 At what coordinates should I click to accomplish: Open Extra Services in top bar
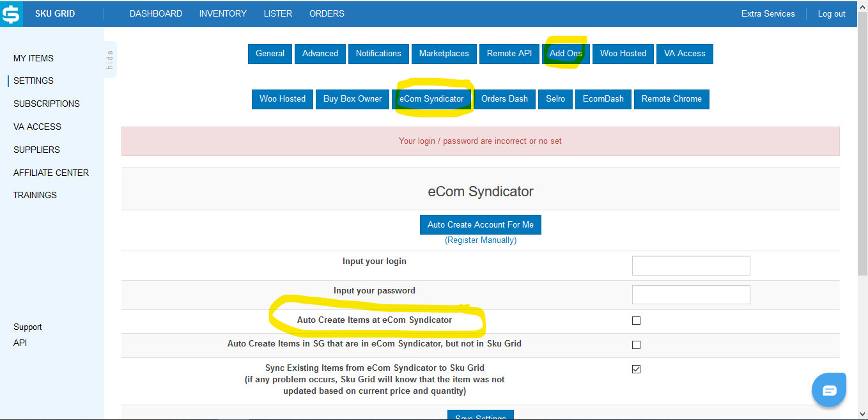[x=768, y=13]
